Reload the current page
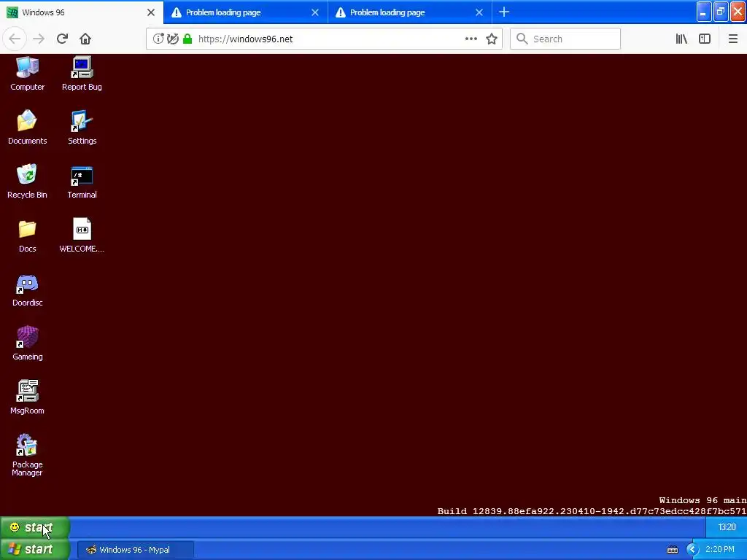 tap(62, 39)
